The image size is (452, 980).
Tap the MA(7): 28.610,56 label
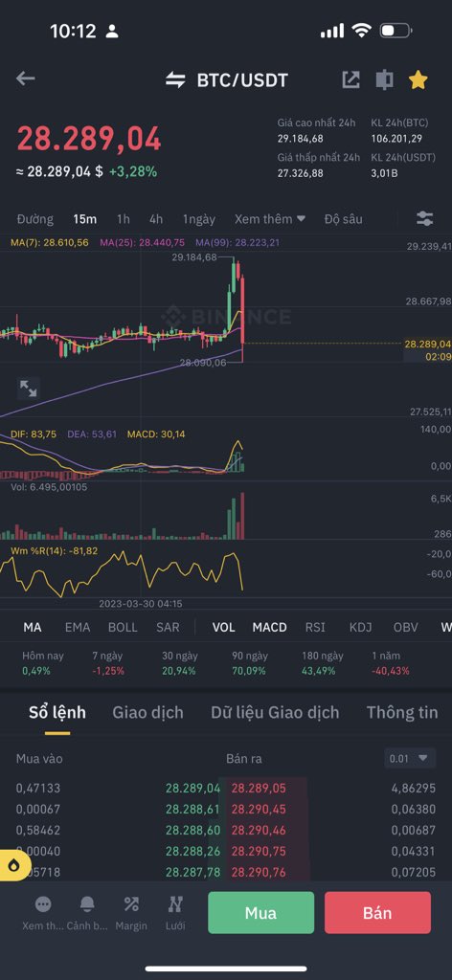(x=50, y=242)
